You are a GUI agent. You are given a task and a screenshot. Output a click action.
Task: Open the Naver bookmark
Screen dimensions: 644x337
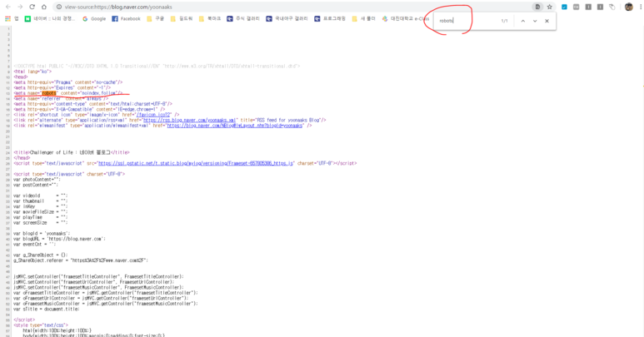click(x=50, y=18)
